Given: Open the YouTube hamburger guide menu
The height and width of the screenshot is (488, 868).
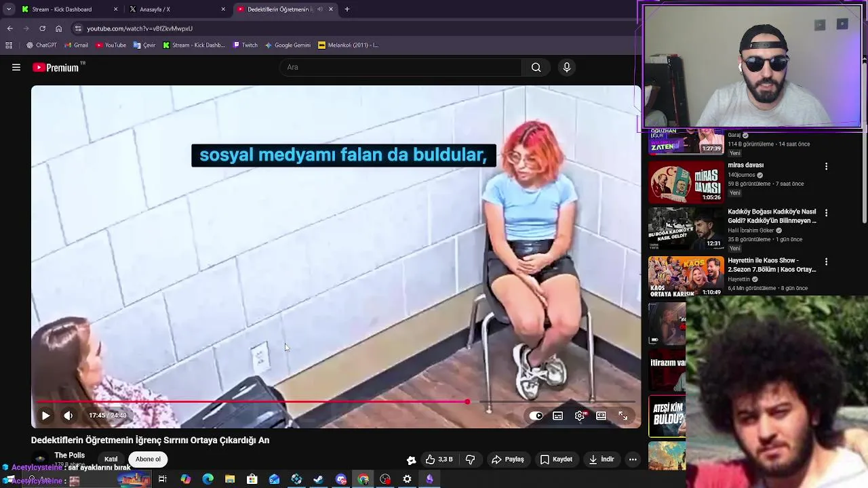Looking at the screenshot, I should point(16,67).
